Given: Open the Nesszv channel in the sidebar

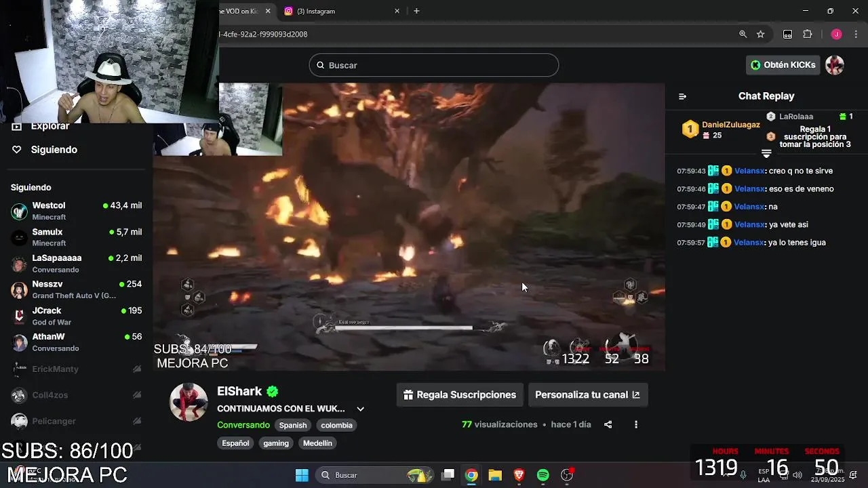Looking at the screenshot, I should [x=77, y=289].
